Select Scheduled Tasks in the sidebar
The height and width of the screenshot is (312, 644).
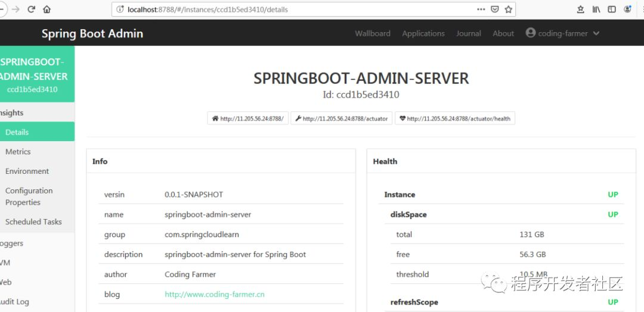point(37,222)
